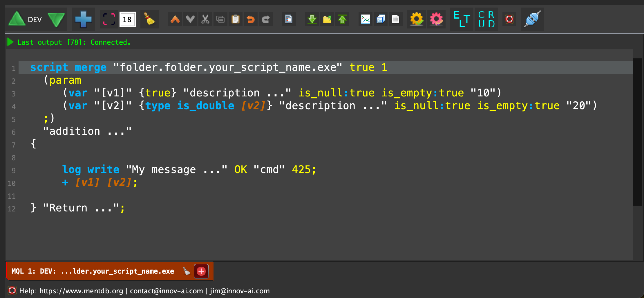The image size is (644, 298).
Task: Click the lifebuoy help icon in toolbar
Action: 509,19
